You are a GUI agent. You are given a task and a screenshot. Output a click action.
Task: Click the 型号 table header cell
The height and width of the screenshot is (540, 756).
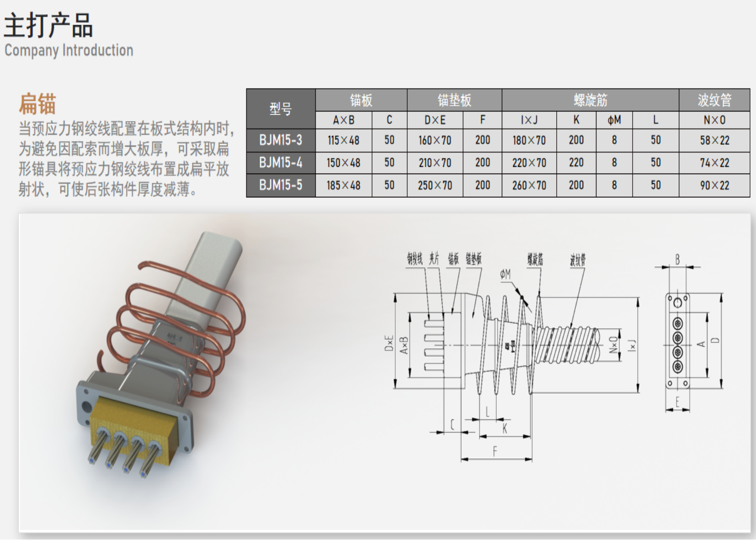[x=281, y=109]
